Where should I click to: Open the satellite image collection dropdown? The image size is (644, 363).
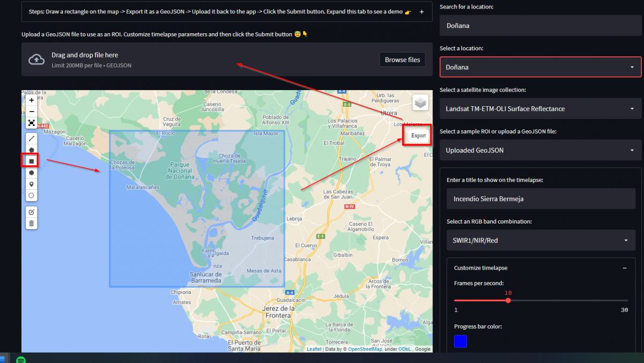coord(540,108)
